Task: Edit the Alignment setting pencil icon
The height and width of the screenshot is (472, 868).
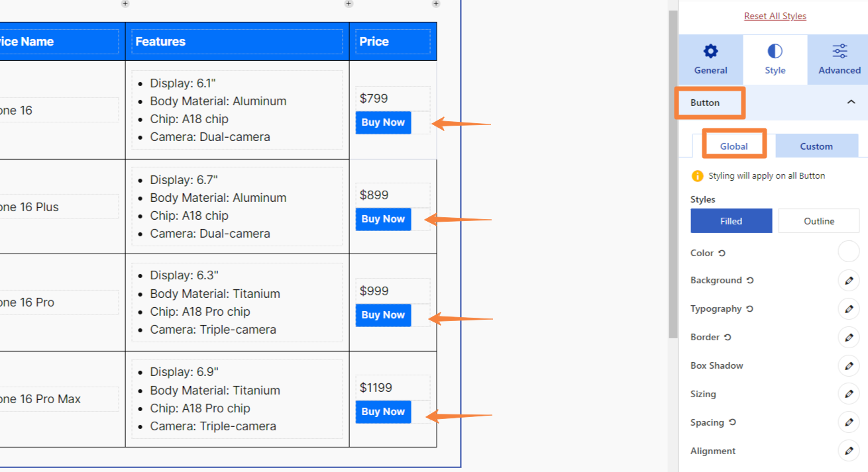Action: click(x=849, y=451)
